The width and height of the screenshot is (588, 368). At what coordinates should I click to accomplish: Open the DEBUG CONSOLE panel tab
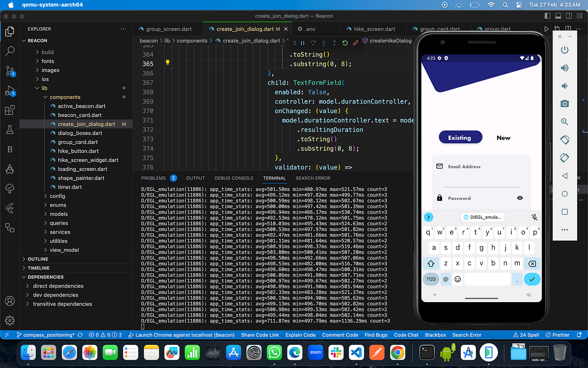(234, 178)
